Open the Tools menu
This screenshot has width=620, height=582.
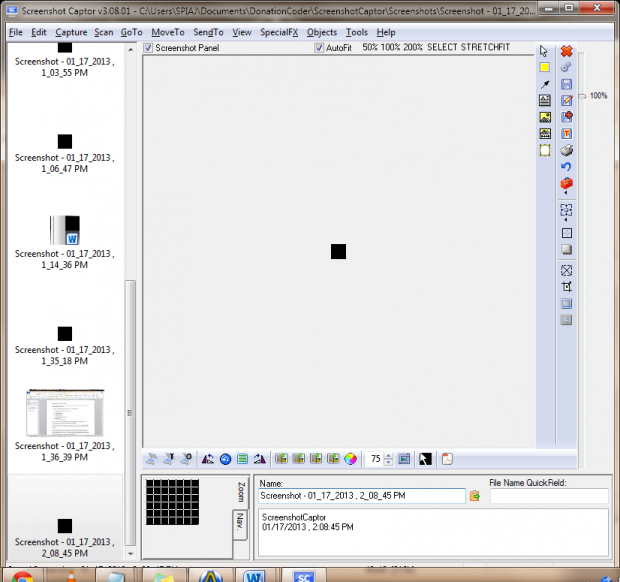[x=357, y=32]
